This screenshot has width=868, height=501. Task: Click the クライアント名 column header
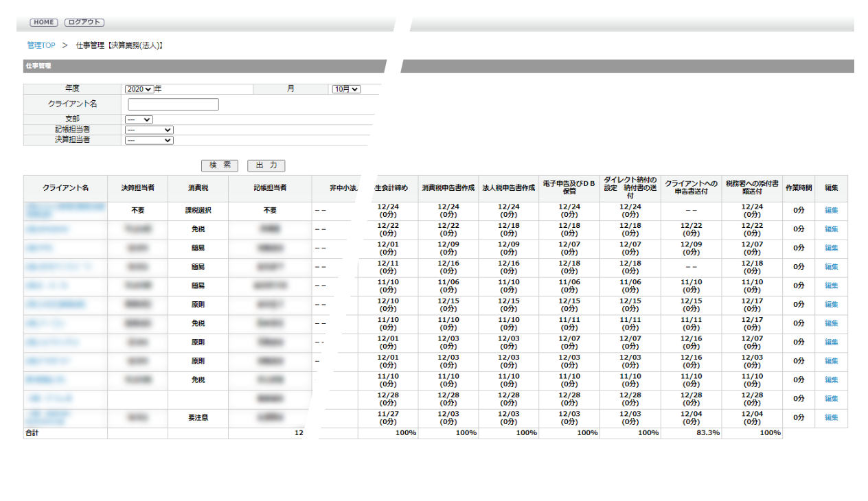[x=65, y=188]
